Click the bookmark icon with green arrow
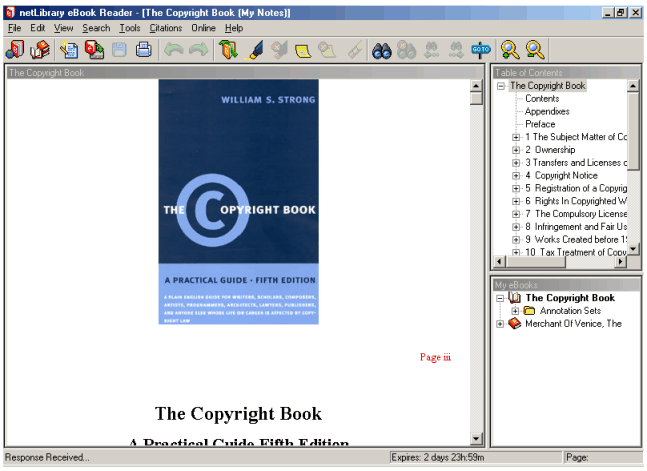Image resolution: width=647 pixels, height=471 pixels. pyautogui.click(x=228, y=50)
